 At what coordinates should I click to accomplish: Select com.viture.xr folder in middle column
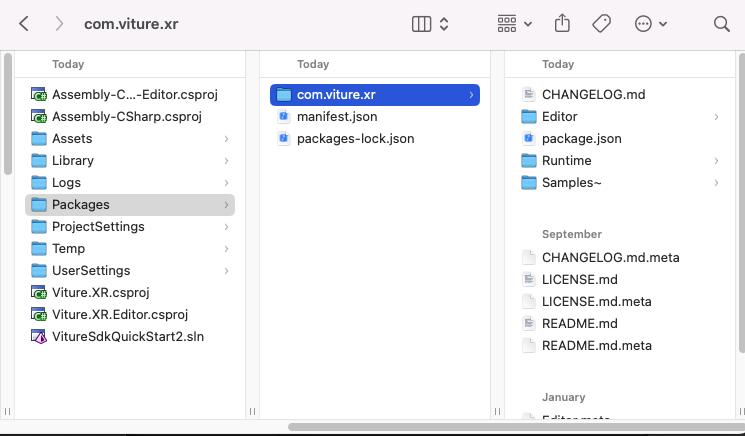pyautogui.click(x=375, y=95)
